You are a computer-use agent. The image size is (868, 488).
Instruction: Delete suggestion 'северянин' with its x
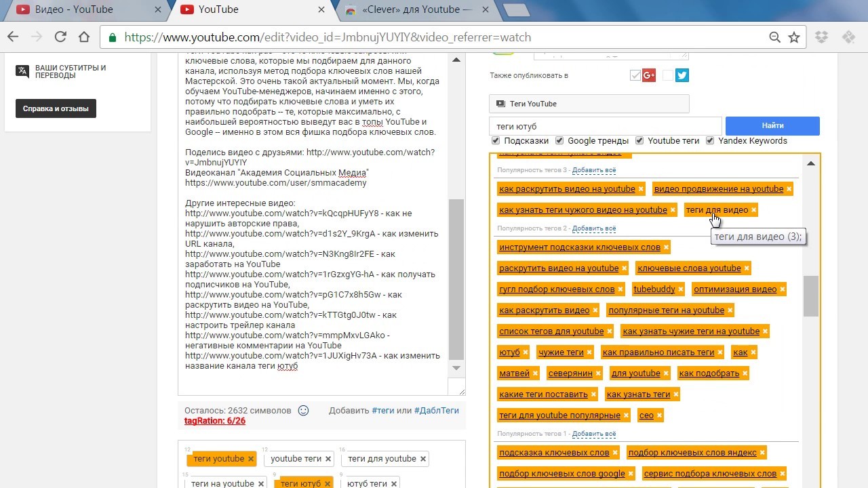point(598,373)
